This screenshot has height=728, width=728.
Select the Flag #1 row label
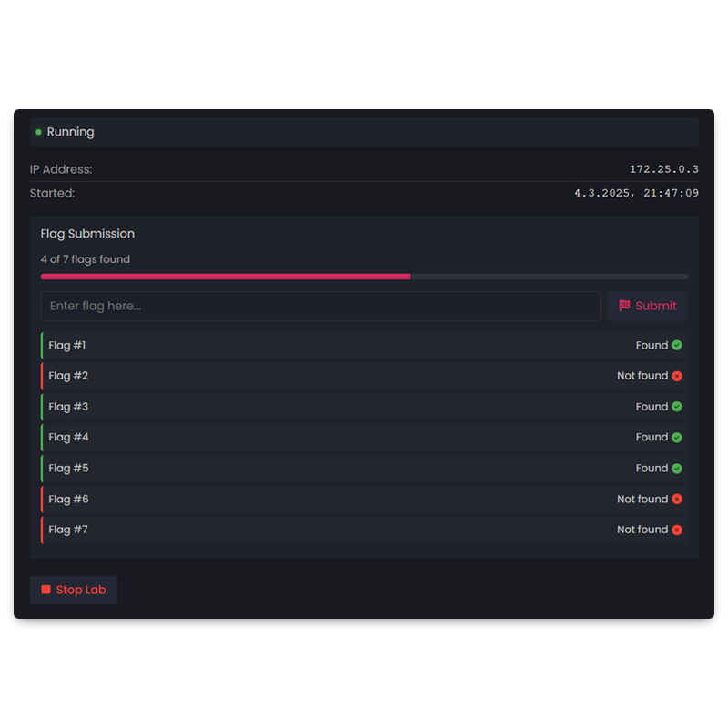pos(66,345)
